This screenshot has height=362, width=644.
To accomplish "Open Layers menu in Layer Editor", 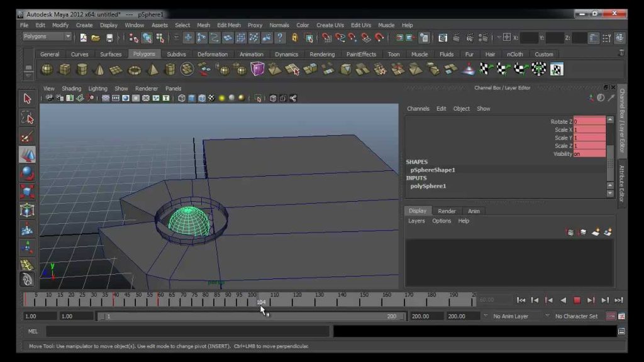I will pyautogui.click(x=416, y=221).
